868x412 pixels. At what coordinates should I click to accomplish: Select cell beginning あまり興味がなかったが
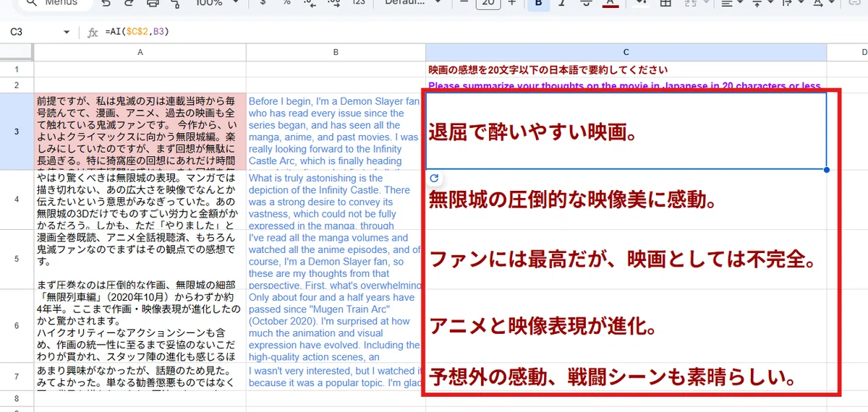140,377
